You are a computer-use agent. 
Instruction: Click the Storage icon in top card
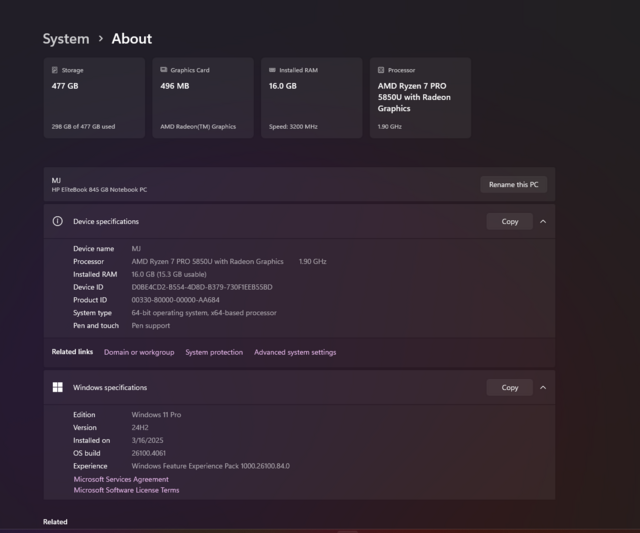point(55,70)
